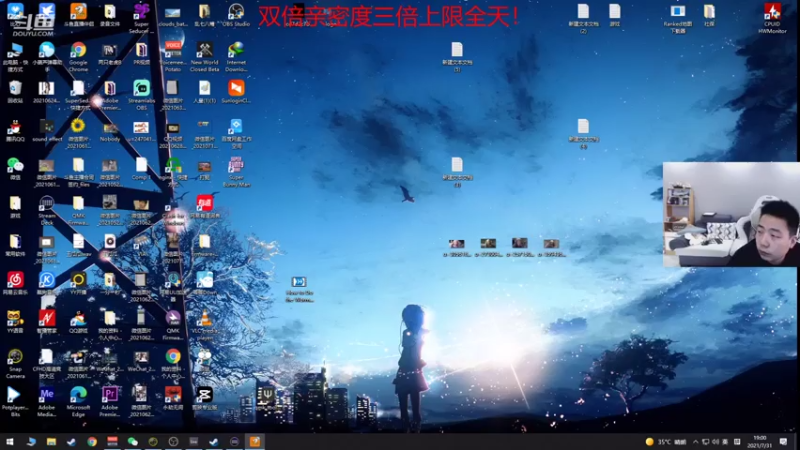
Task: Select the Adobe Media Encoder icon
Action: click(x=46, y=402)
